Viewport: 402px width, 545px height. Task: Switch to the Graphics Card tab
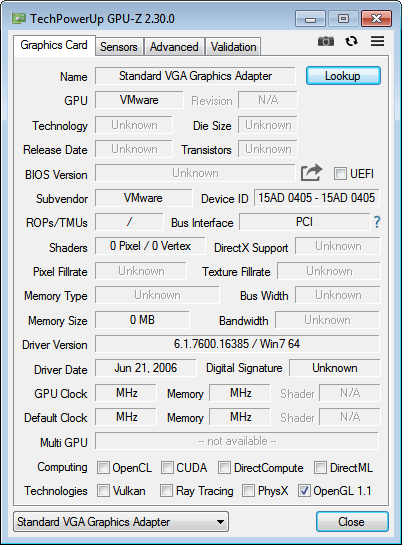pos(54,45)
